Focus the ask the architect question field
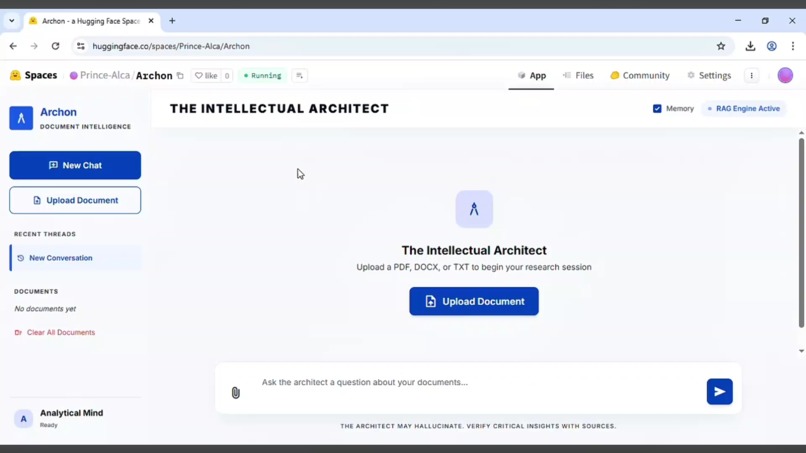Viewport: 806px width, 453px height. point(478,383)
